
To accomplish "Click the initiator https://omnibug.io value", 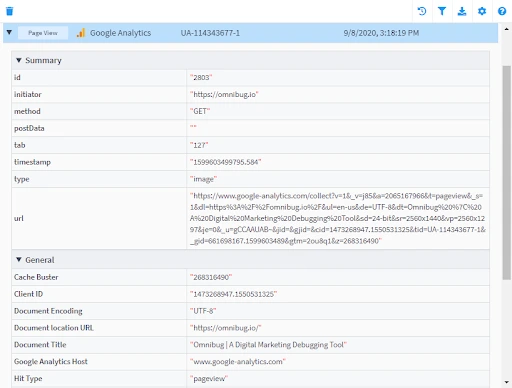I will 224,94.
